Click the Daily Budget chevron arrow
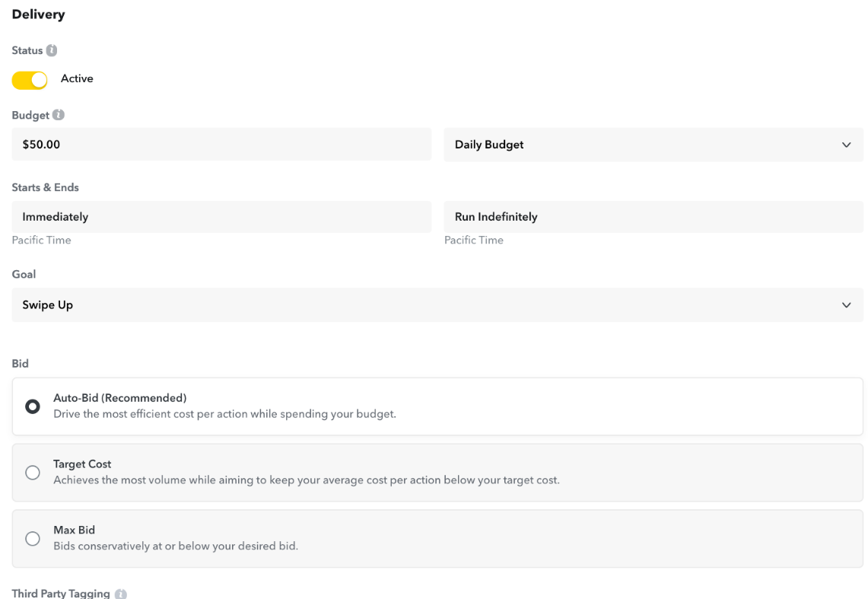Viewport: 868px width, 599px height. [846, 145]
